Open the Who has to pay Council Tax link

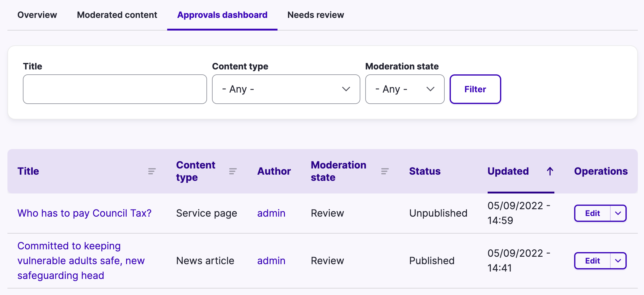(84, 213)
